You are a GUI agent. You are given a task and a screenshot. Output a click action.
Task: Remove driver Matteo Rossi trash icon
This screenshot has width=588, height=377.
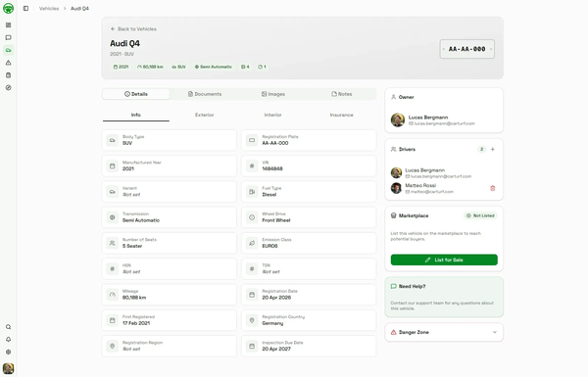tap(493, 188)
